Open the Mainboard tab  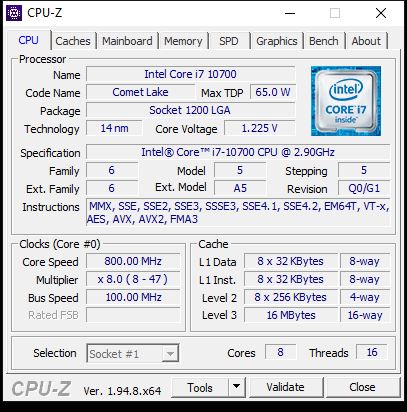point(127,41)
